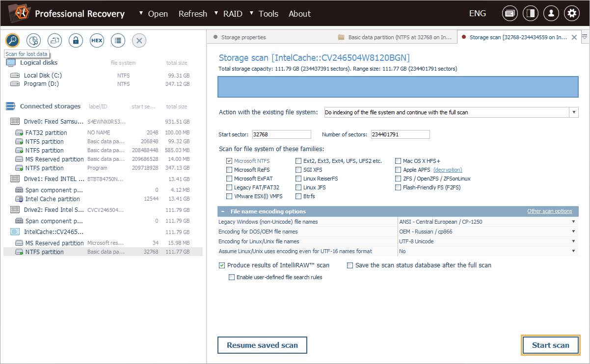590x364 pixels.
Task: Click the Refresh menu item
Action: pos(192,14)
